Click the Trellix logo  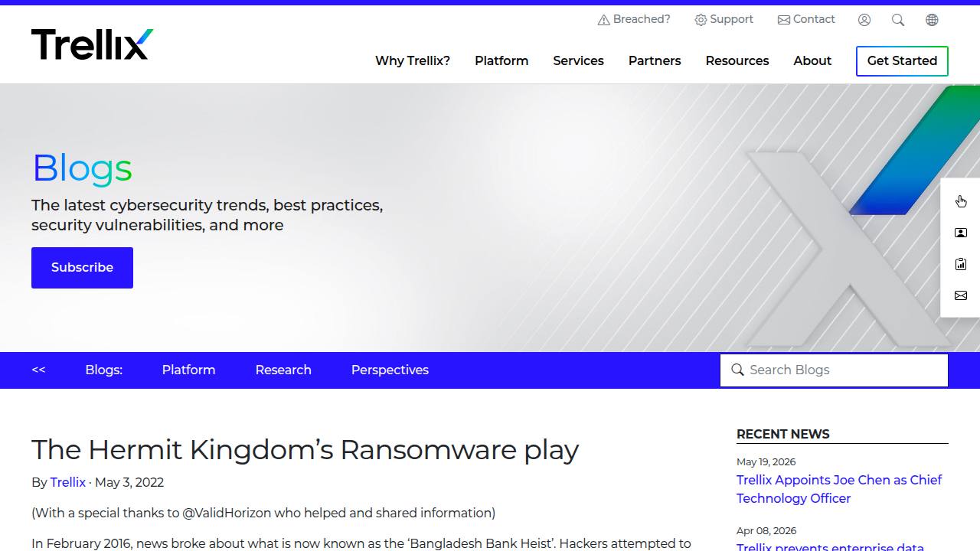[93, 44]
